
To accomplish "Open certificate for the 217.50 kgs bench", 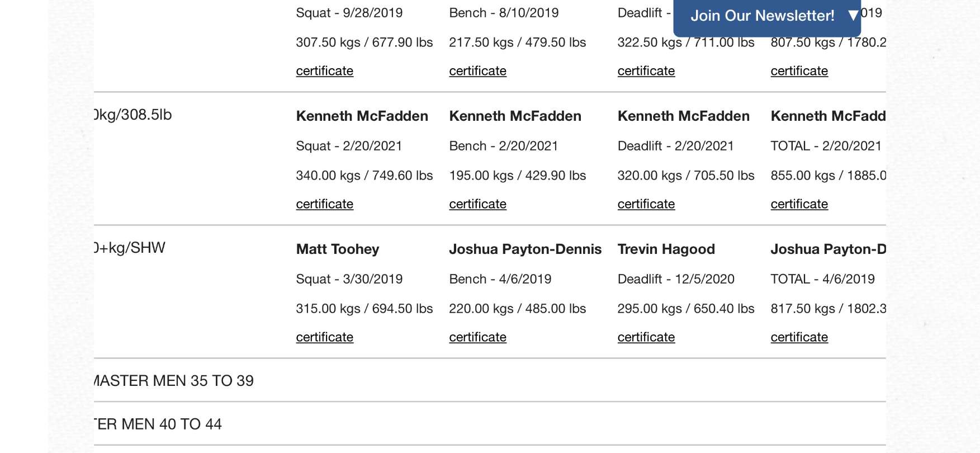I will 477,71.
